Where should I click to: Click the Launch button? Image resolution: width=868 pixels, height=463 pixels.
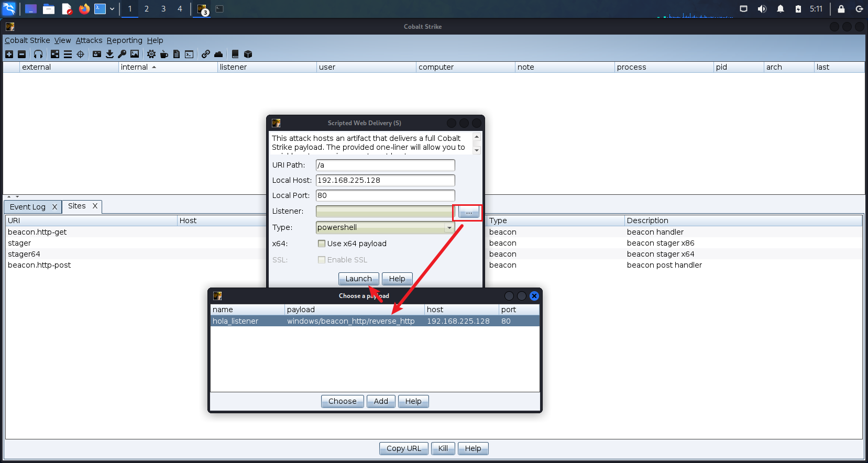[x=358, y=279]
